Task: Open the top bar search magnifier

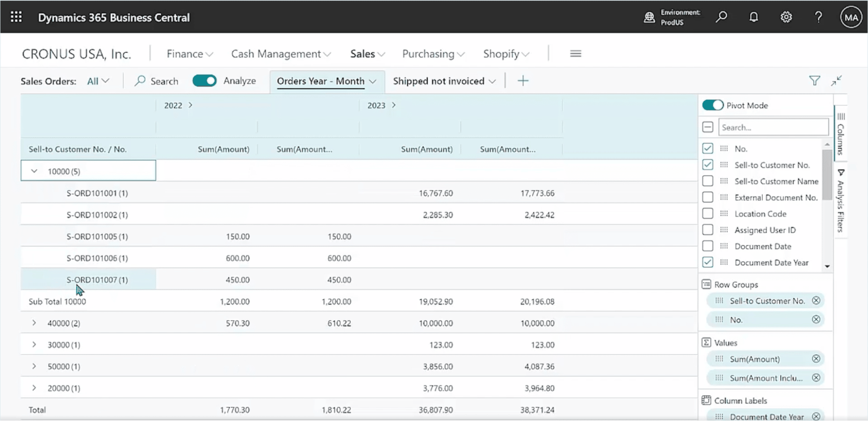Action: click(721, 16)
